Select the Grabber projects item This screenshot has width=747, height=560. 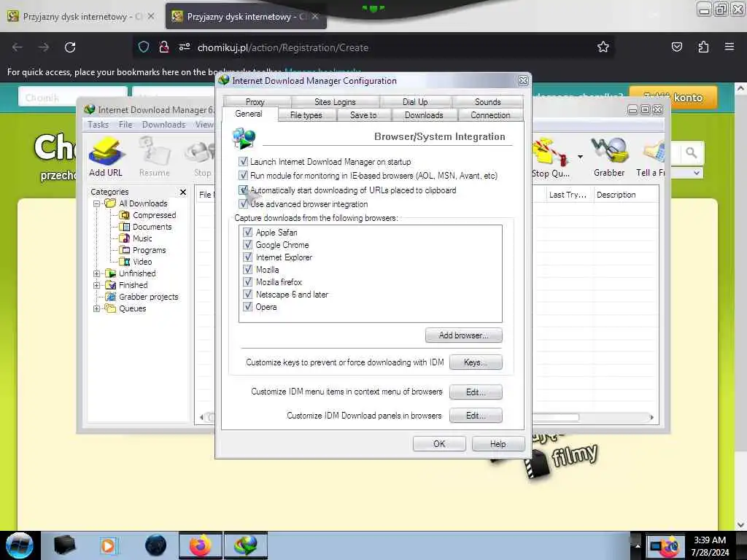(x=148, y=297)
